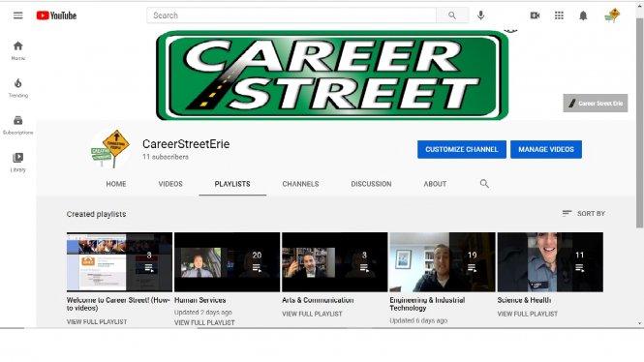This screenshot has width=644, height=362.
Task: Click the Customize Channel button
Action: [x=462, y=149]
